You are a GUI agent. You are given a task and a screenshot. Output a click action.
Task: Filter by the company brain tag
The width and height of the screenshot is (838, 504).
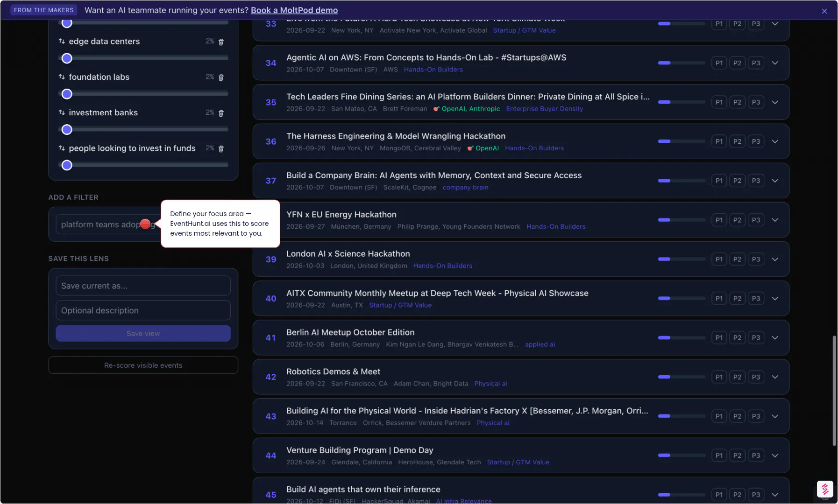465,188
